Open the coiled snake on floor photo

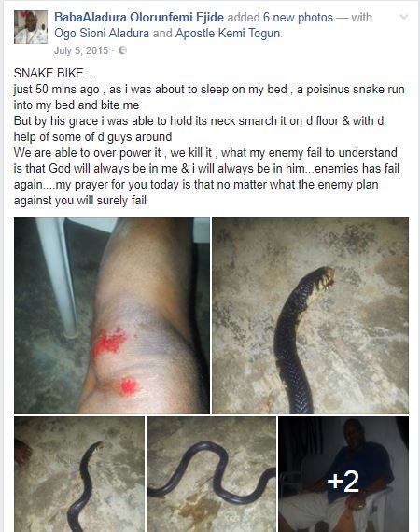click(211, 474)
